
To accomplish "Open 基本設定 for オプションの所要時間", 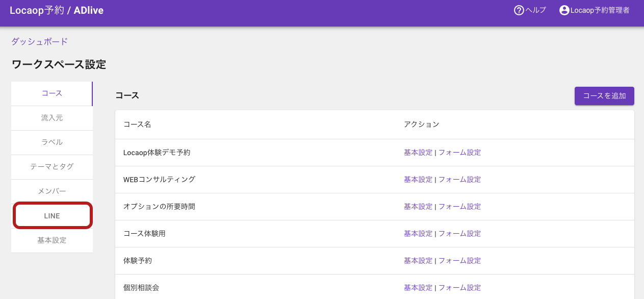I will (418, 207).
